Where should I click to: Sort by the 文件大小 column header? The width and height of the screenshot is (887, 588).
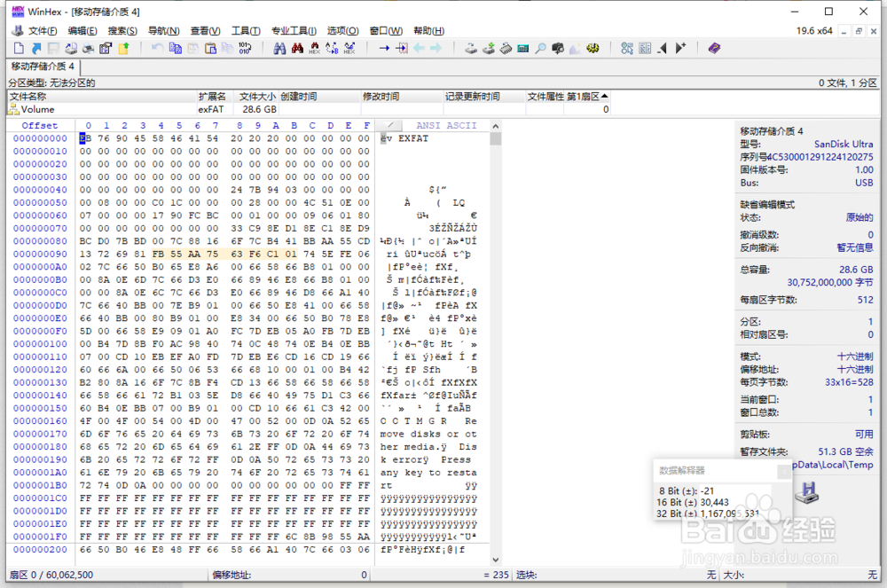(257, 97)
